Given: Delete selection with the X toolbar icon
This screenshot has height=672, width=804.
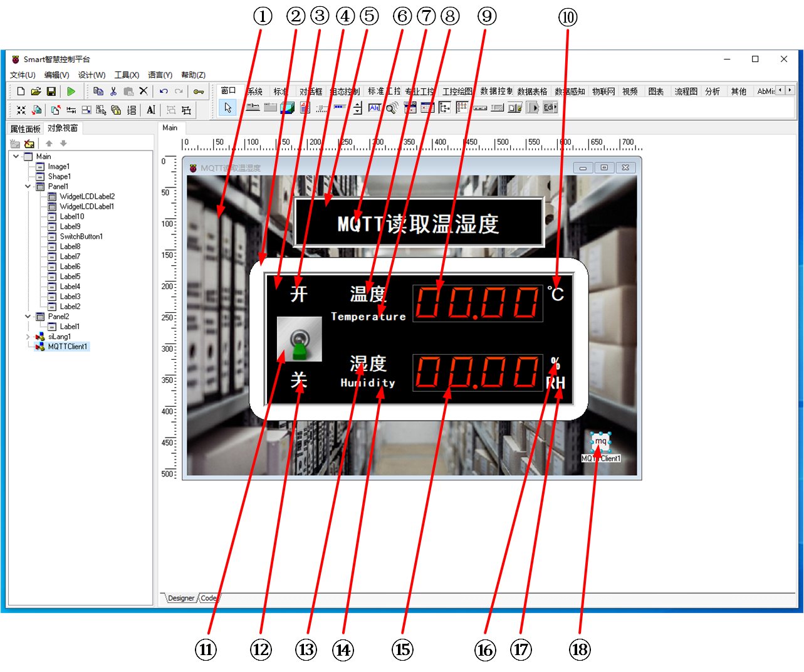Looking at the screenshot, I should tap(144, 92).
